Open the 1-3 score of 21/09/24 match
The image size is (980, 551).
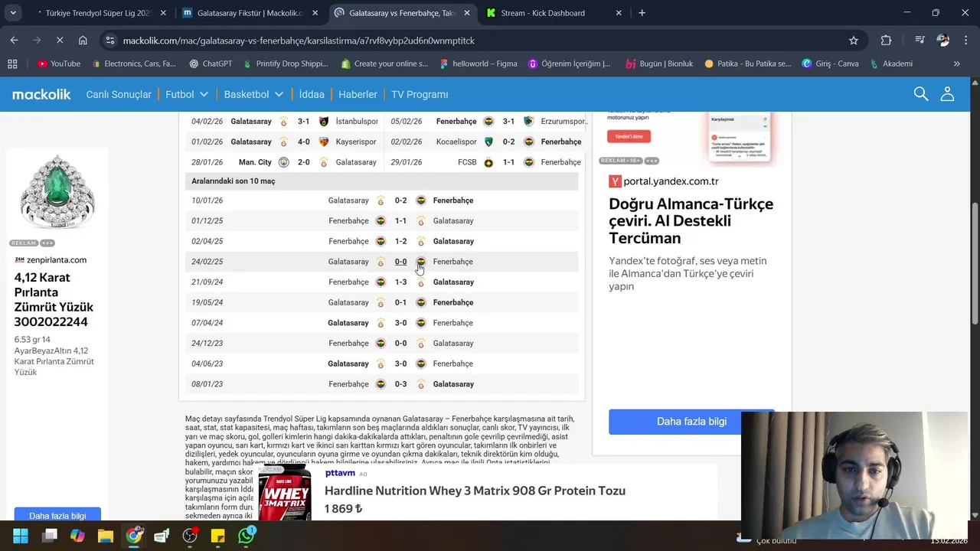pos(400,282)
